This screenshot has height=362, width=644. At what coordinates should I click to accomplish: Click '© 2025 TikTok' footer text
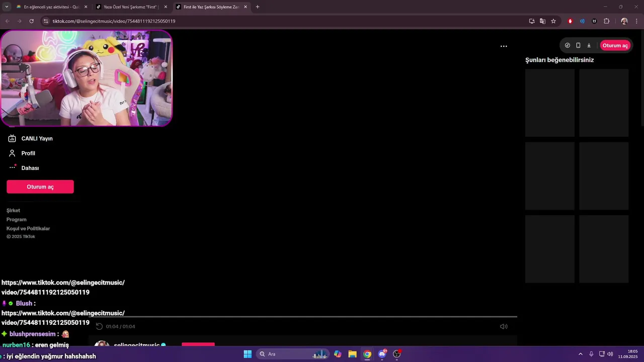click(x=21, y=237)
